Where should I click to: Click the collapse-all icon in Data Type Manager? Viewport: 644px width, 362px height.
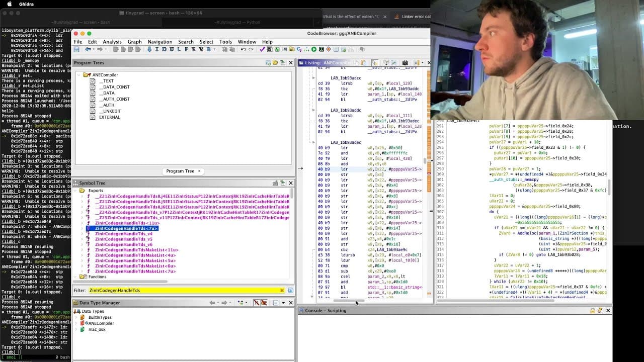click(x=275, y=303)
